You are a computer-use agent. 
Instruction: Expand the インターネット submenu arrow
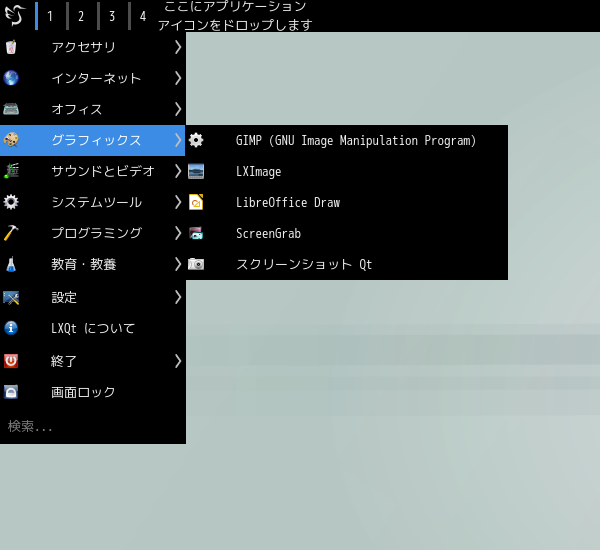point(178,78)
